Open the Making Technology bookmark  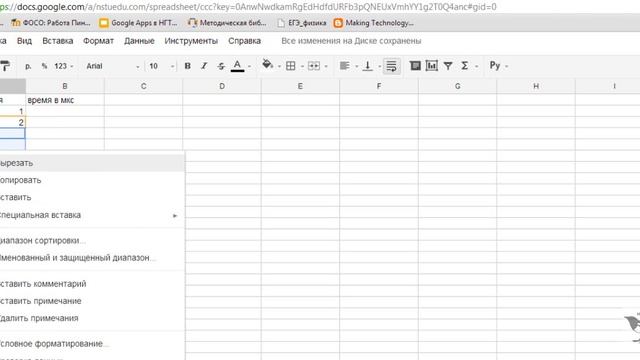374,23
